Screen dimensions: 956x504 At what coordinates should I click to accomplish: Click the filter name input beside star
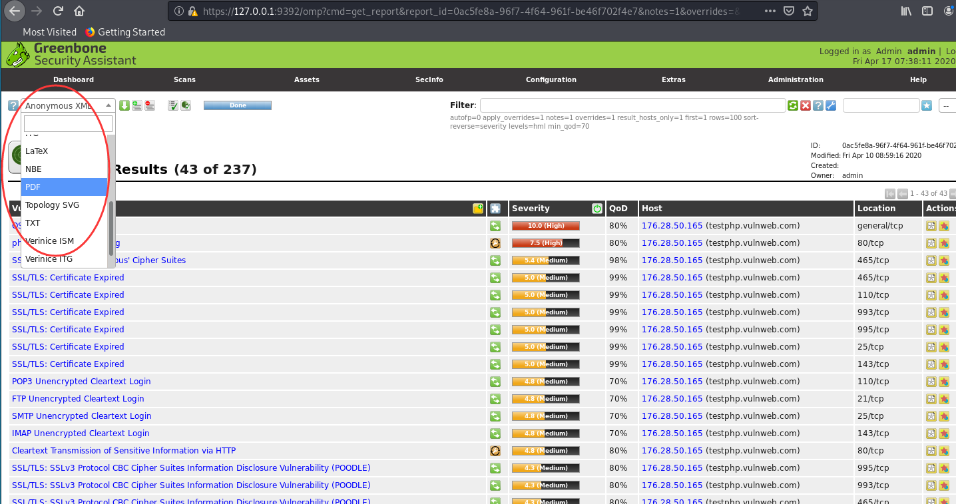[881, 105]
